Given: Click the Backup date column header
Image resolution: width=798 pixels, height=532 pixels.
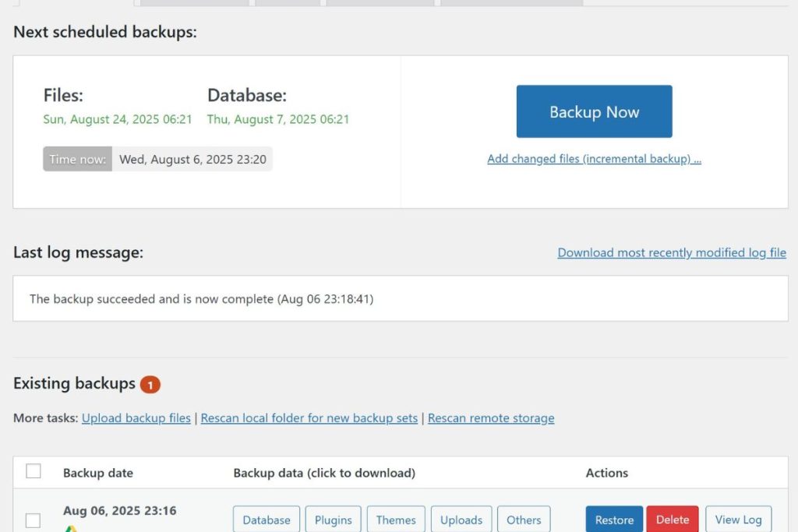Looking at the screenshot, I should [x=97, y=473].
